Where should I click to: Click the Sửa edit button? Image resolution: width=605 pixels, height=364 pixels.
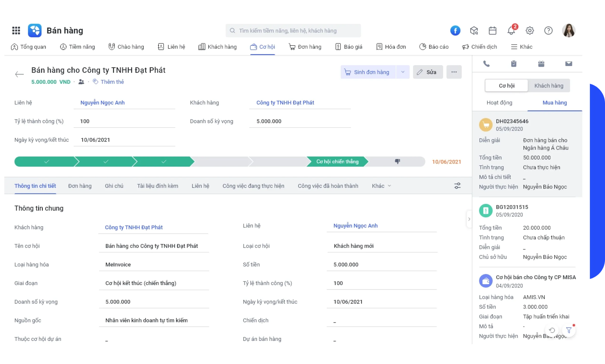(428, 72)
